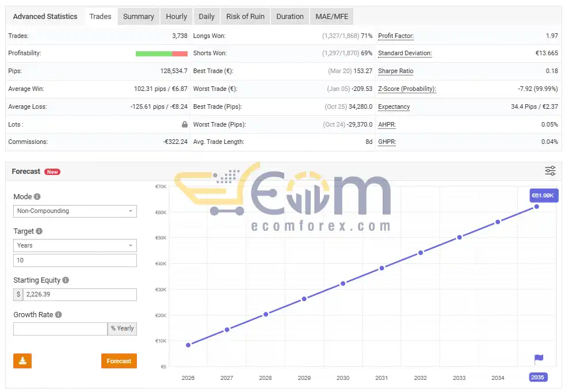The height and width of the screenshot is (392, 565).
Task: Click the 2035 final data point
Action: pos(537,207)
